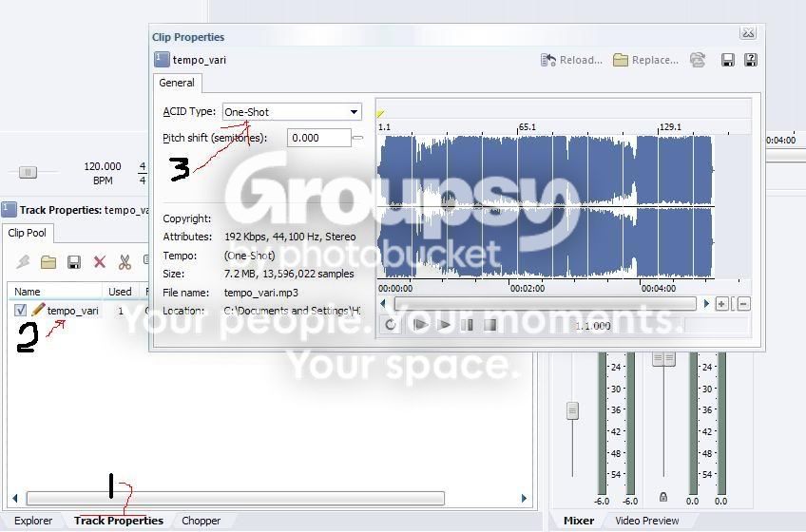Click Attributes value 192 Kbps, 44,100 Hz, Stereo
Screen dimensions: 806x532
pos(290,237)
